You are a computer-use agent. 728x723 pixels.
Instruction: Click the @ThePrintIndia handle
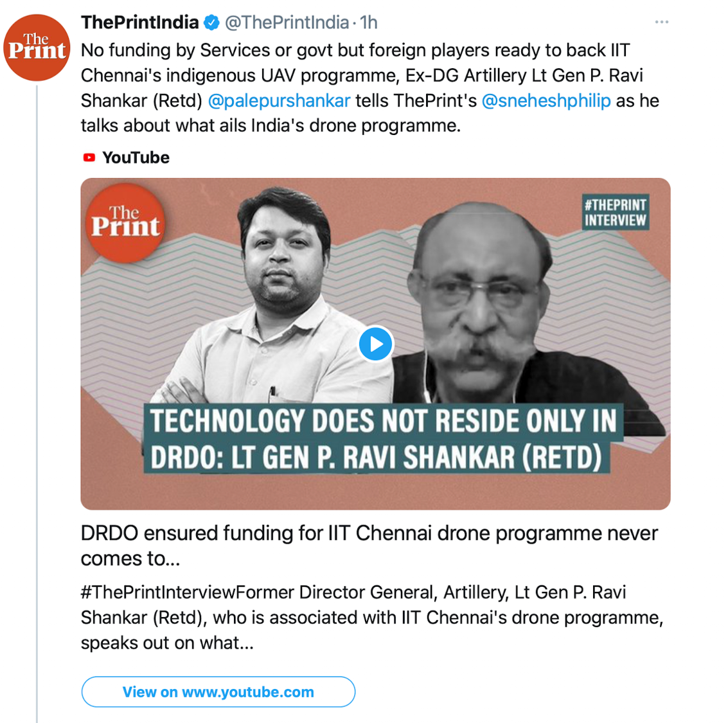pyautogui.click(x=287, y=22)
